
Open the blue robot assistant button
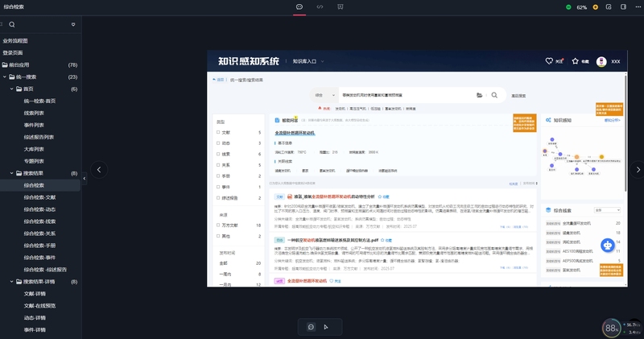click(x=608, y=246)
